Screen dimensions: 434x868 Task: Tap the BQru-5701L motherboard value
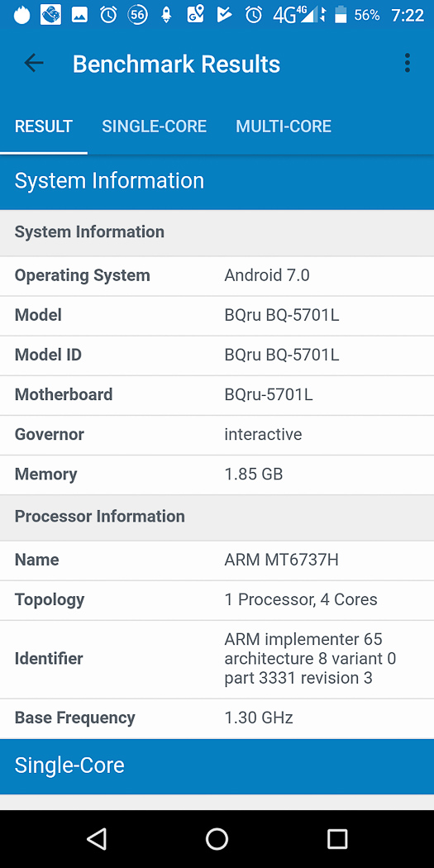click(269, 394)
